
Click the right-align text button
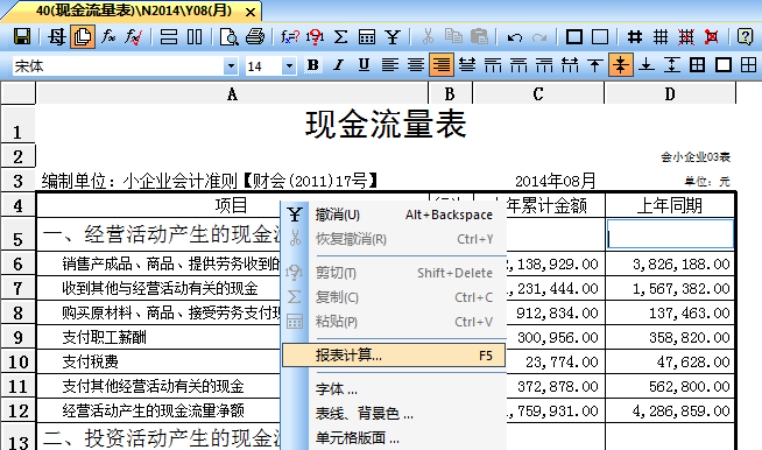point(441,65)
